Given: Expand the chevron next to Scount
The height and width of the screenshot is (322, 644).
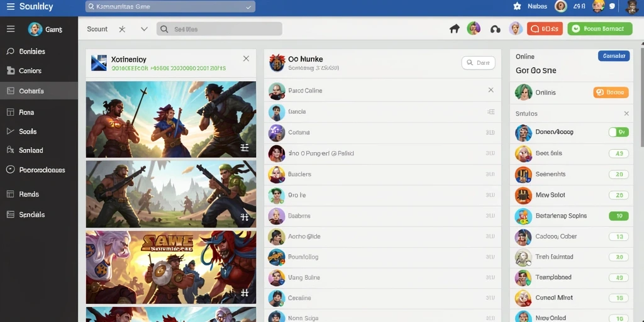Looking at the screenshot, I should pos(144,29).
